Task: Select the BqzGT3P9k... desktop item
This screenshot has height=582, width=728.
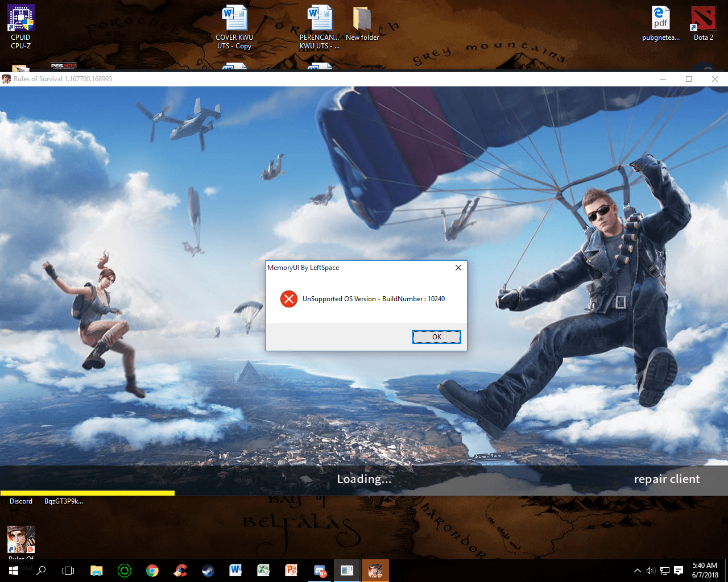Action: [64, 501]
